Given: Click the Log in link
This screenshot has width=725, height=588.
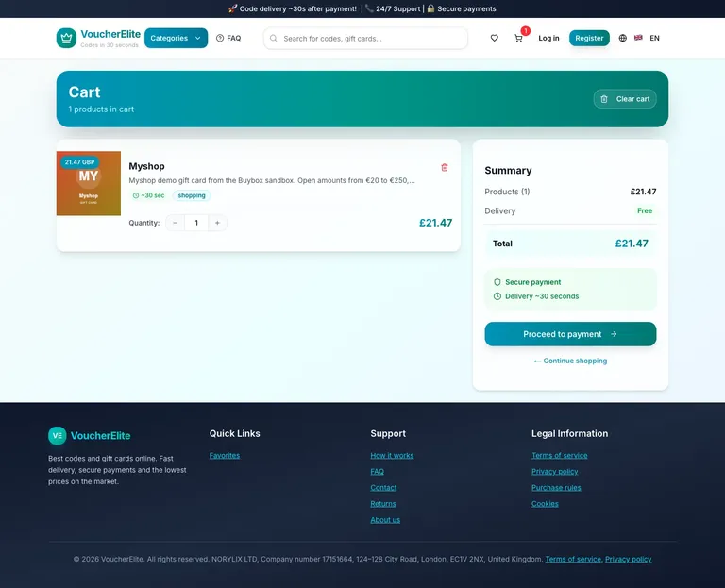Looking at the screenshot, I should click(x=548, y=38).
